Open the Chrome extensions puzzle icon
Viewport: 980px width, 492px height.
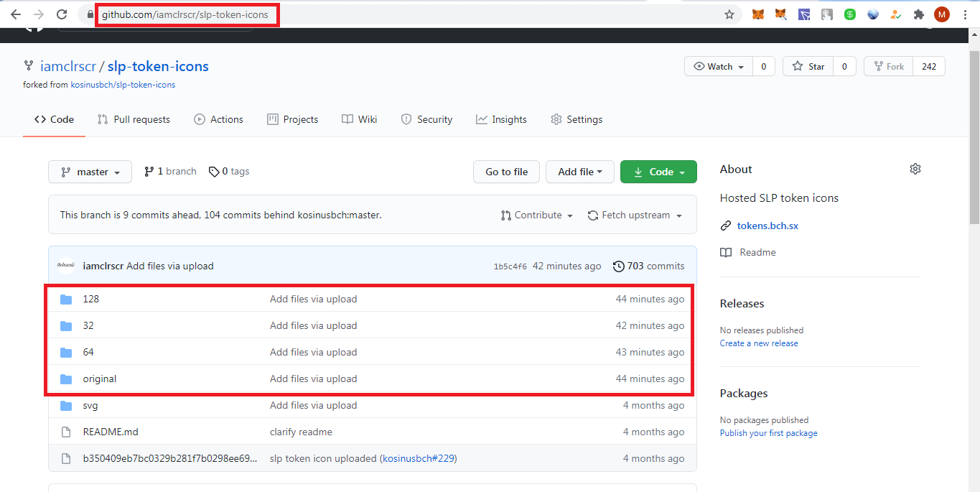tap(918, 14)
